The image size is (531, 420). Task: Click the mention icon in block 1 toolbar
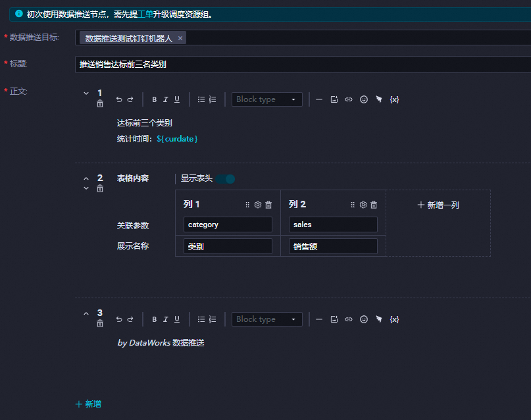(x=379, y=99)
